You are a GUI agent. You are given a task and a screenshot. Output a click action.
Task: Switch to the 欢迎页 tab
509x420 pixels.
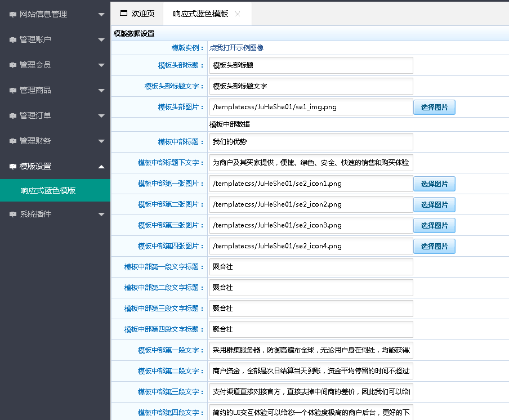click(x=140, y=14)
